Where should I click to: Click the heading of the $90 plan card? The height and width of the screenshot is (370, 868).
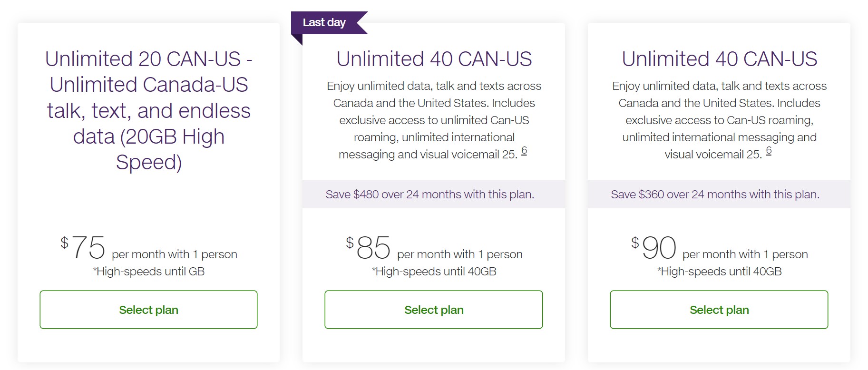point(719,59)
